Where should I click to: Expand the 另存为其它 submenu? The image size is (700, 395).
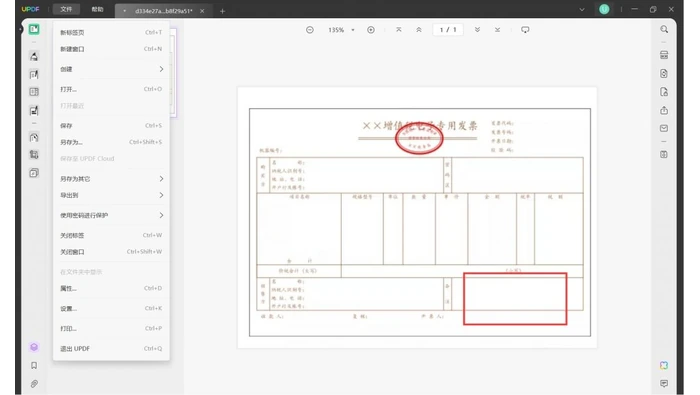pos(111,179)
